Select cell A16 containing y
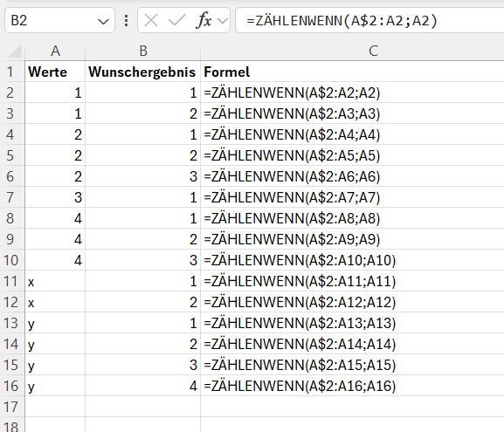The height and width of the screenshot is (432, 504). click(55, 386)
